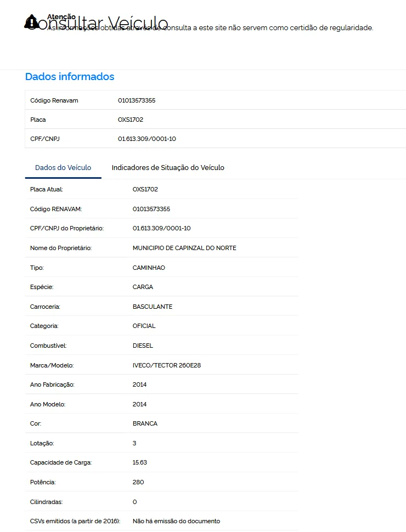
Task: Click the Placa Atual value OXS1702
Action: (145, 189)
